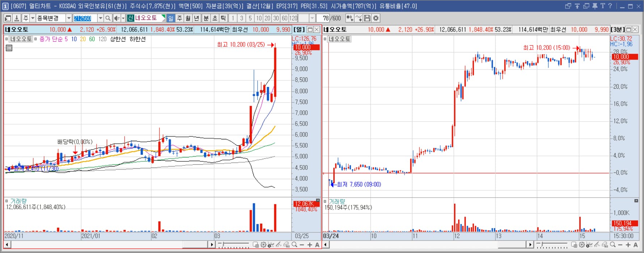Adjust the candle-width slider under left chart
Image resolution: width=644 pixels, height=253 pixels.
point(234,245)
